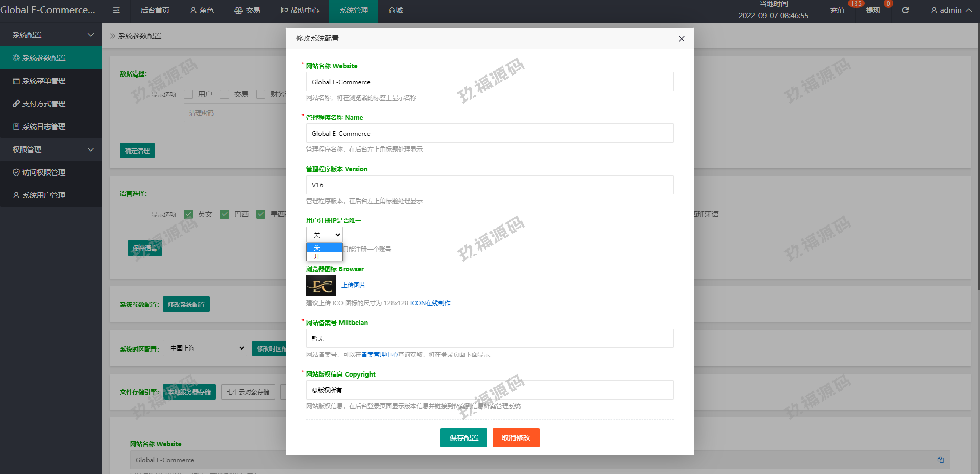Viewport: 980px width, 474px height.
Task: Click the refresh icon in top bar
Action: 905,10
